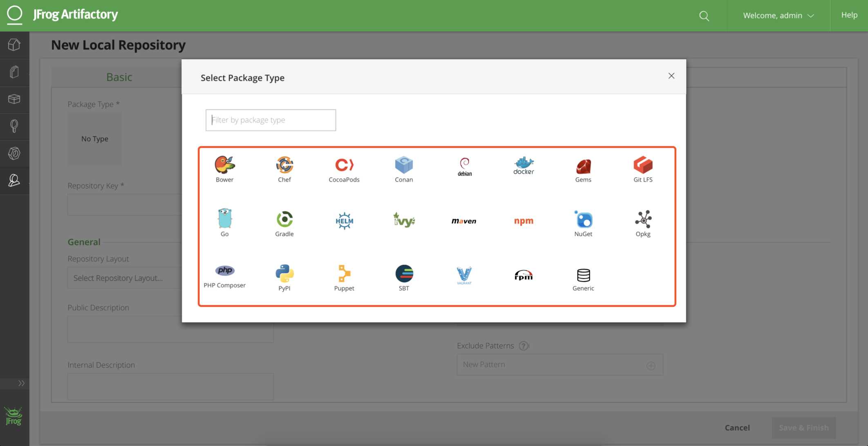This screenshot has height=446, width=868.
Task: Open the fifth sidebar icon, a hex nut
Action: 14,154
